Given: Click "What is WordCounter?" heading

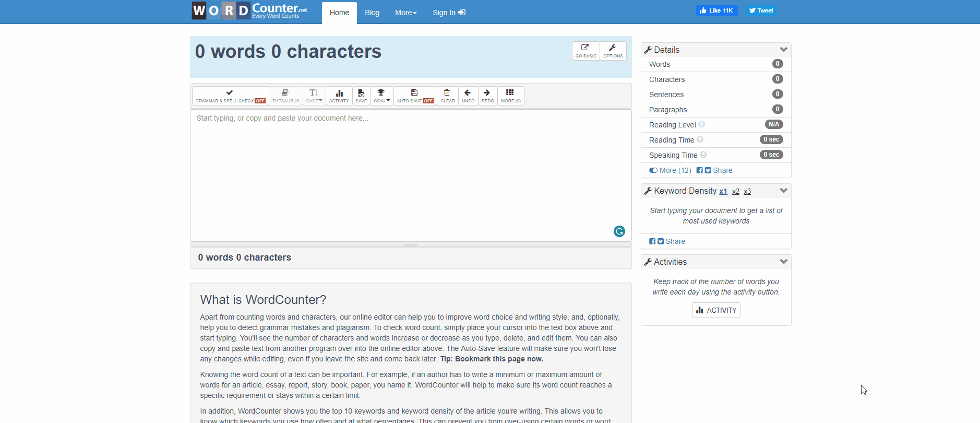Looking at the screenshot, I should click(x=263, y=300).
